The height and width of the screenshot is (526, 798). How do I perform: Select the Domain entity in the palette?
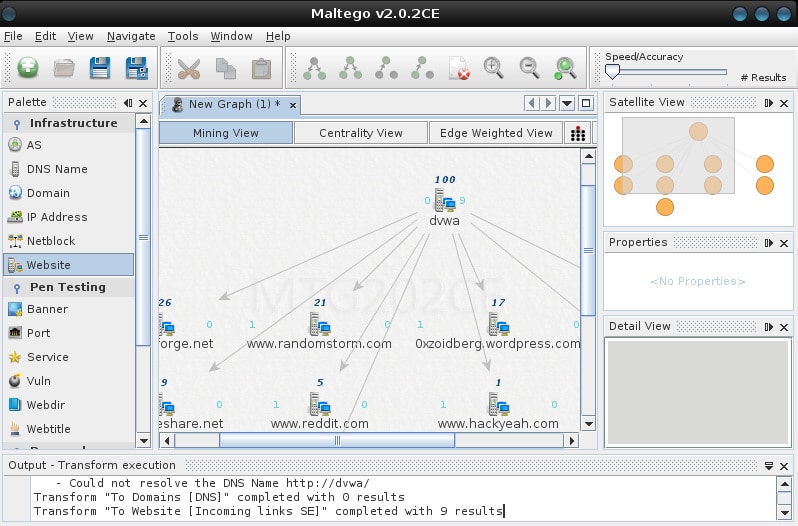click(69, 193)
